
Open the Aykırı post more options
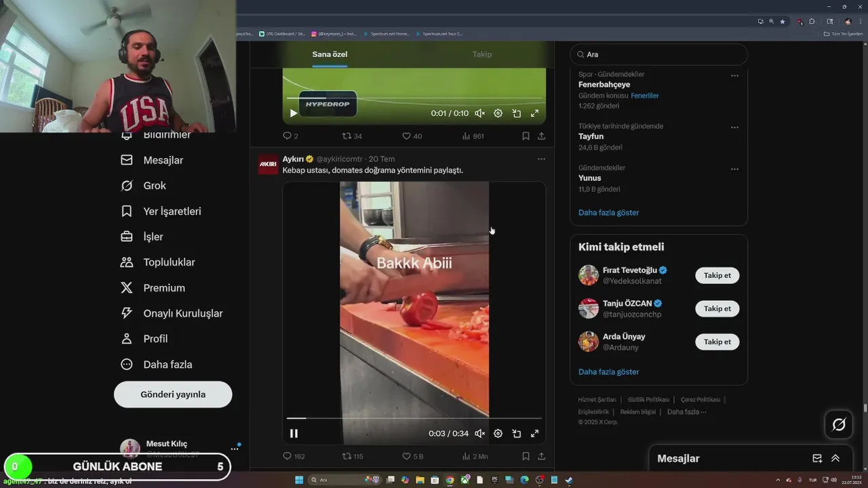pos(541,159)
